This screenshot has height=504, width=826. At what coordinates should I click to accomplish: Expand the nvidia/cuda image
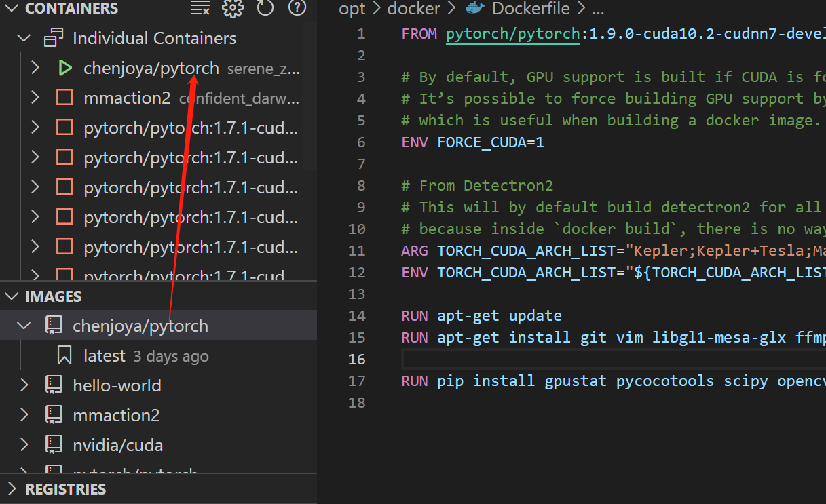coord(23,444)
